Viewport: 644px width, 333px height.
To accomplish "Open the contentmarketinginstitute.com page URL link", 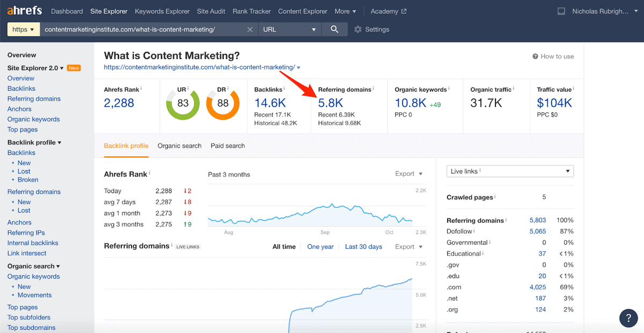I will [200, 68].
